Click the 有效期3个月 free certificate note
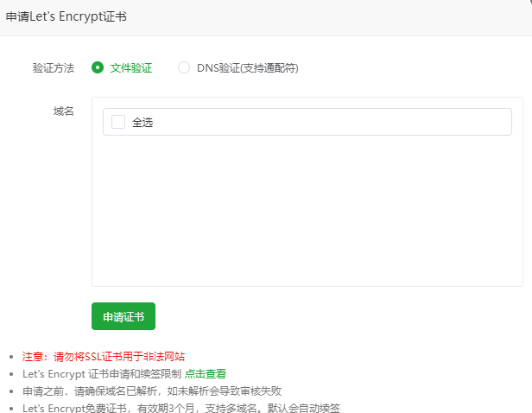 (181, 408)
